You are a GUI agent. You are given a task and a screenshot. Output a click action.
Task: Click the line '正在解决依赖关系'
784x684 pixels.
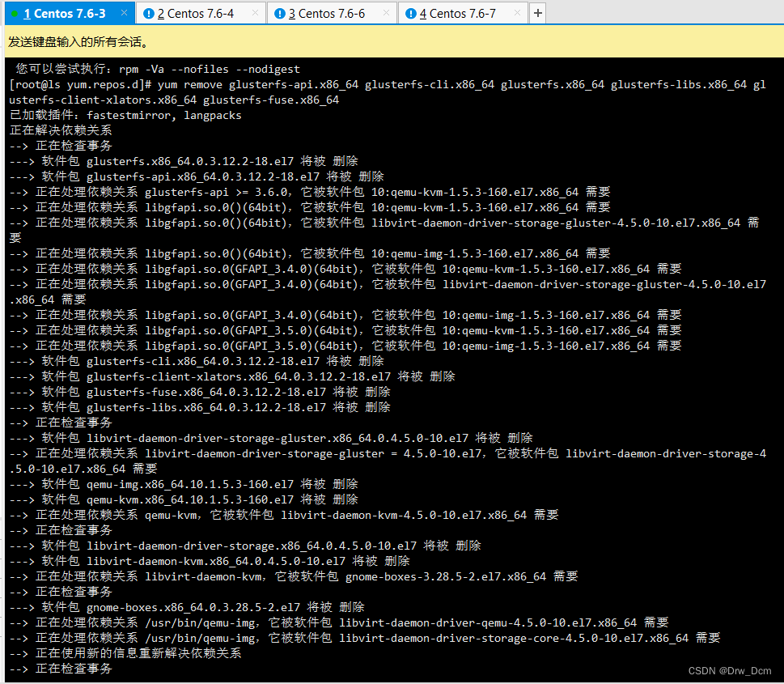[61, 130]
